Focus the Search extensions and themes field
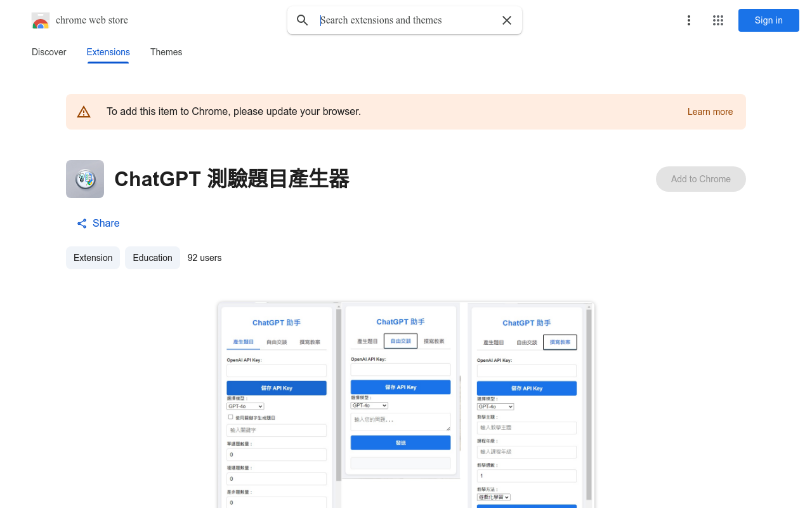The width and height of the screenshot is (812, 508). click(406, 20)
